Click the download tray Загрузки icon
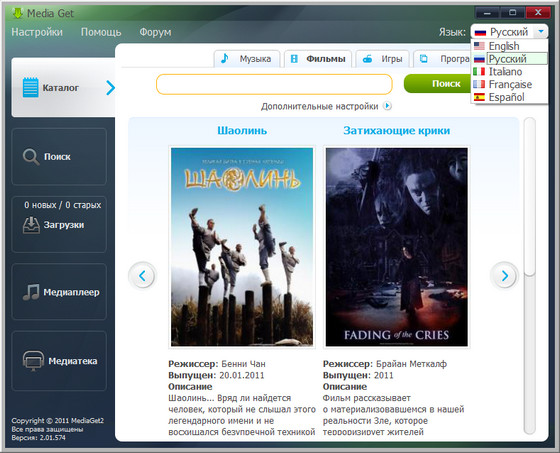Screen dimensions: 560x453 [x=31, y=225]
